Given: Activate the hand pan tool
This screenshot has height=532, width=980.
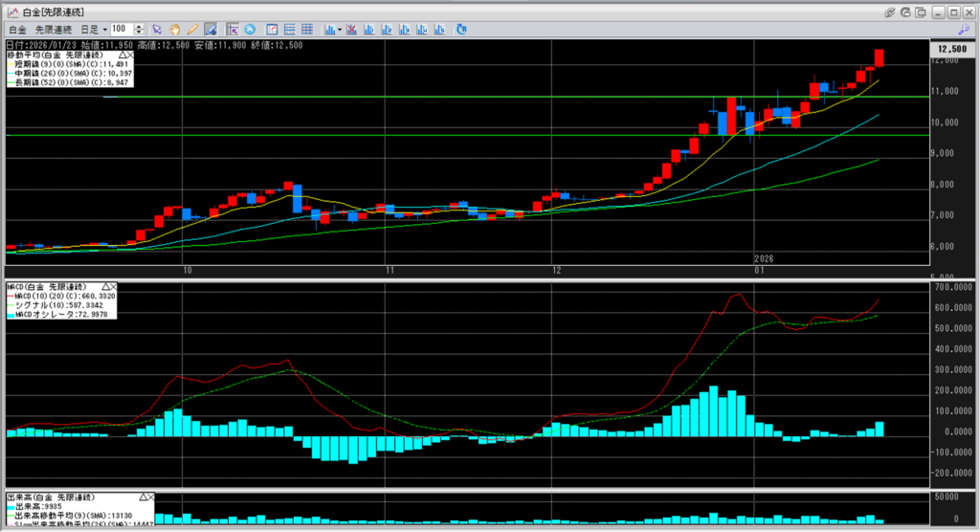Looking at the screenshot, I should [x=175, y=30].
